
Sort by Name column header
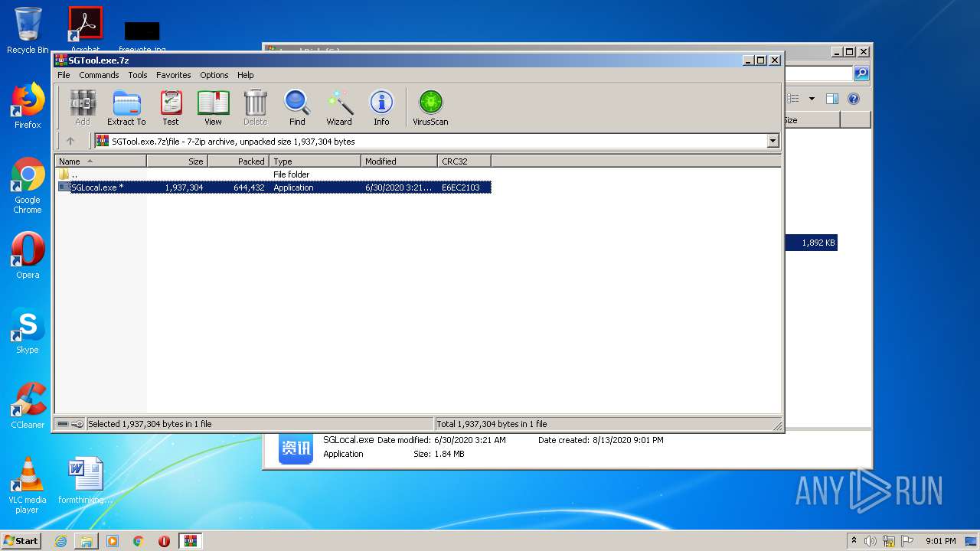(x=100, y=161)
